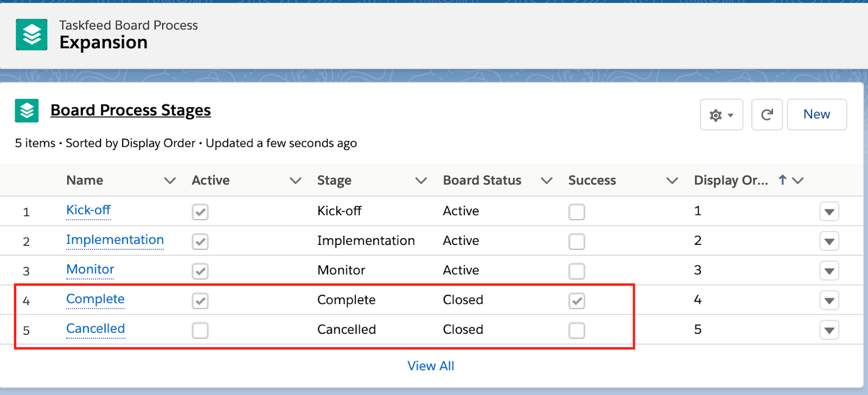Open the list settings gear menu
The height and width of the screenshot is (395, 868).
pyautogui.click(x=721, y=115)
